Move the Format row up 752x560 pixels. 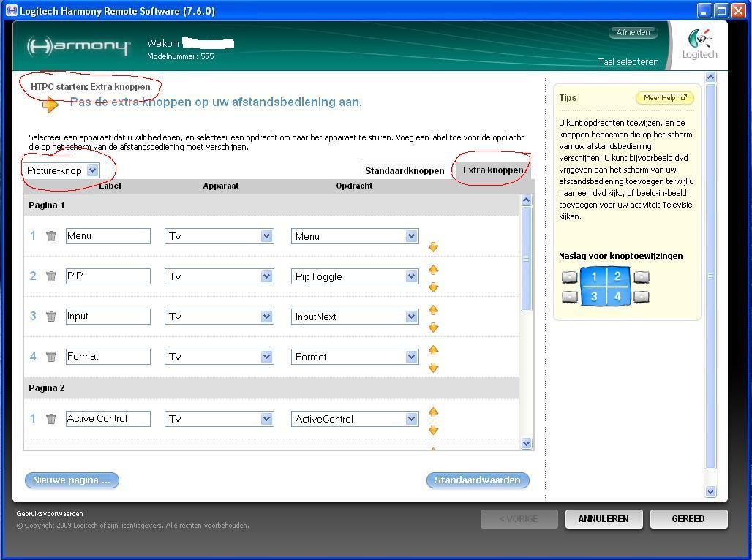(x=433, y=350)
